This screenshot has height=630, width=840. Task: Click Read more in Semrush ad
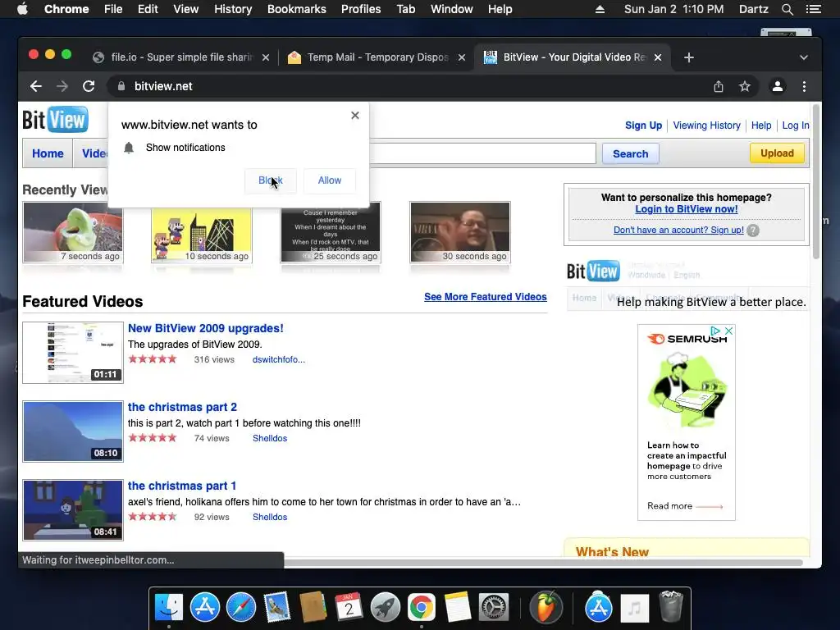pyautogui.click(x=685, y=505)
